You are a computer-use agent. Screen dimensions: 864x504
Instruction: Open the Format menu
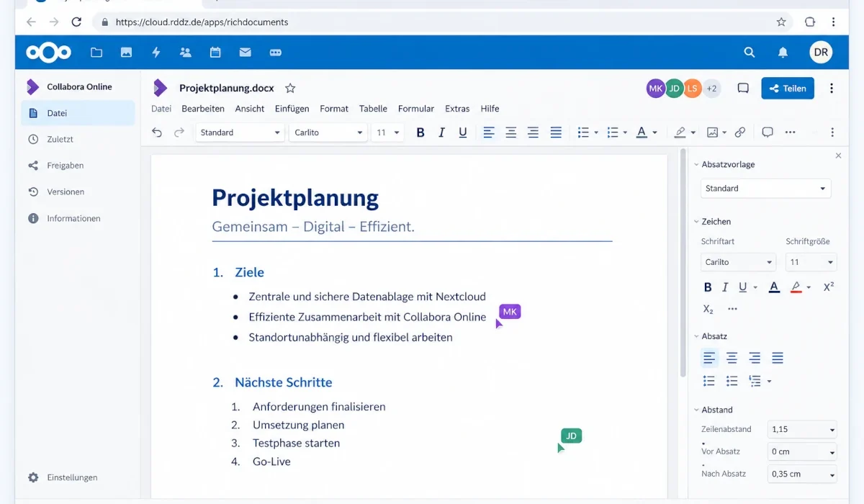pos(334,109)
